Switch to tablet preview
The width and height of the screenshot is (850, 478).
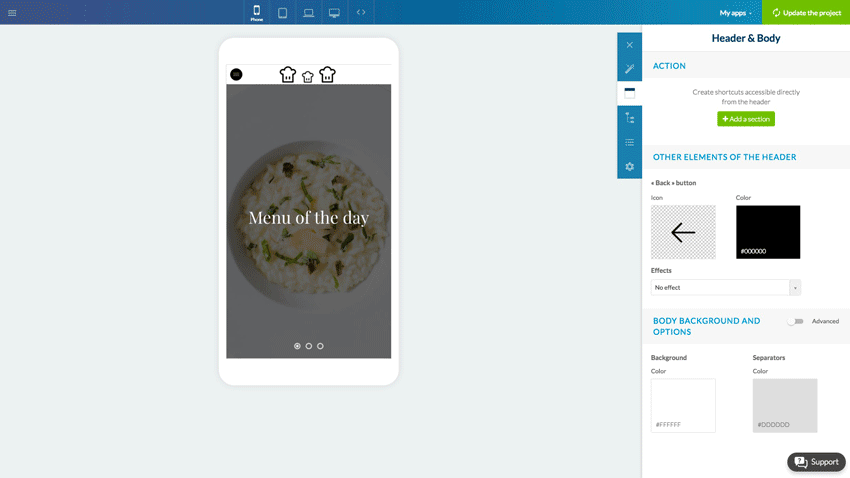pos(283,13)
